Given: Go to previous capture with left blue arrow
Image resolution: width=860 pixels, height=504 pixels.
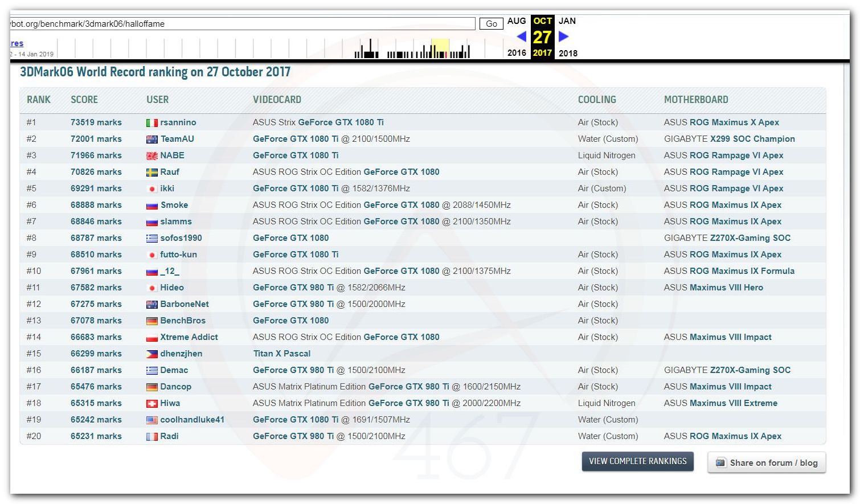Looking at the screenshot, I should pos(521,36).
